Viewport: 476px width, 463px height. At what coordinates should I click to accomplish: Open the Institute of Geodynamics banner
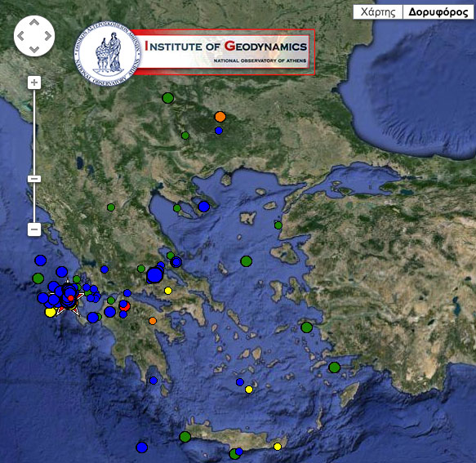point(224,52)
